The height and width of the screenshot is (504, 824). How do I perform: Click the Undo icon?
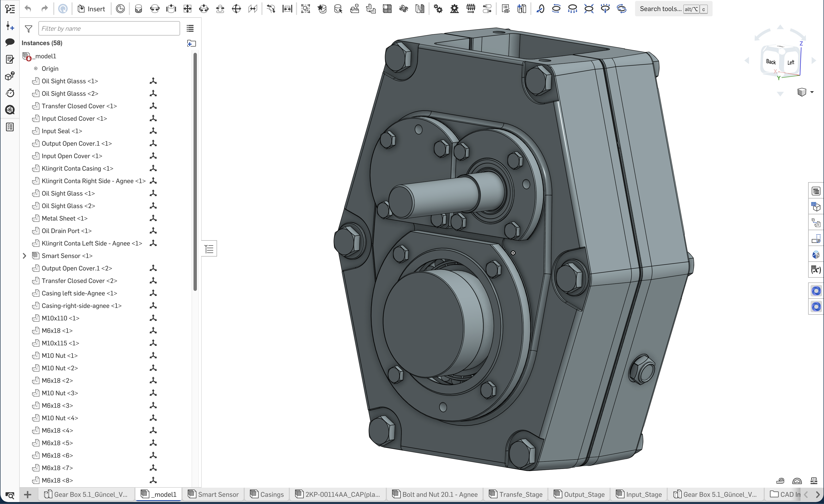click(x=28, y=9)
